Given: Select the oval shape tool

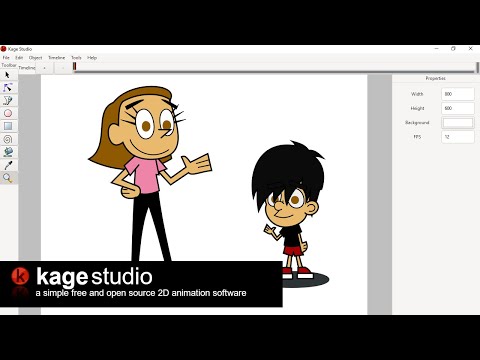Looking at the screenshot, I should [x=8, y=113].
